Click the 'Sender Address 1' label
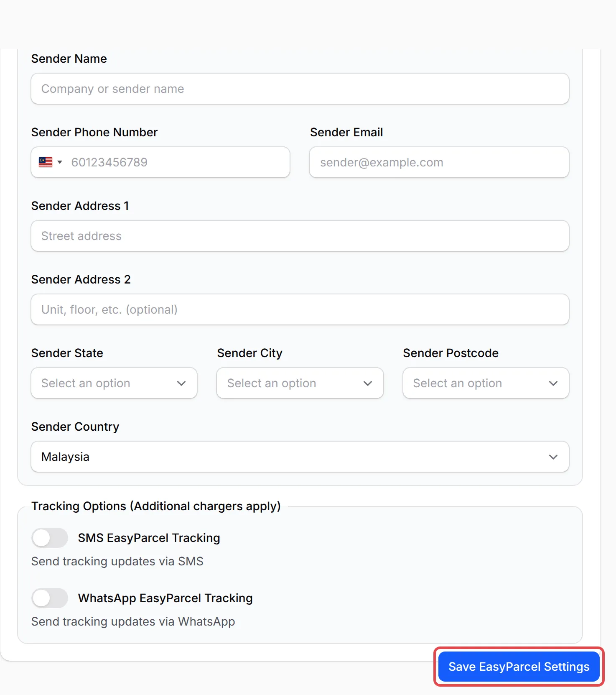616x695 pixels. pyautogui.click(x=80, y=206)
